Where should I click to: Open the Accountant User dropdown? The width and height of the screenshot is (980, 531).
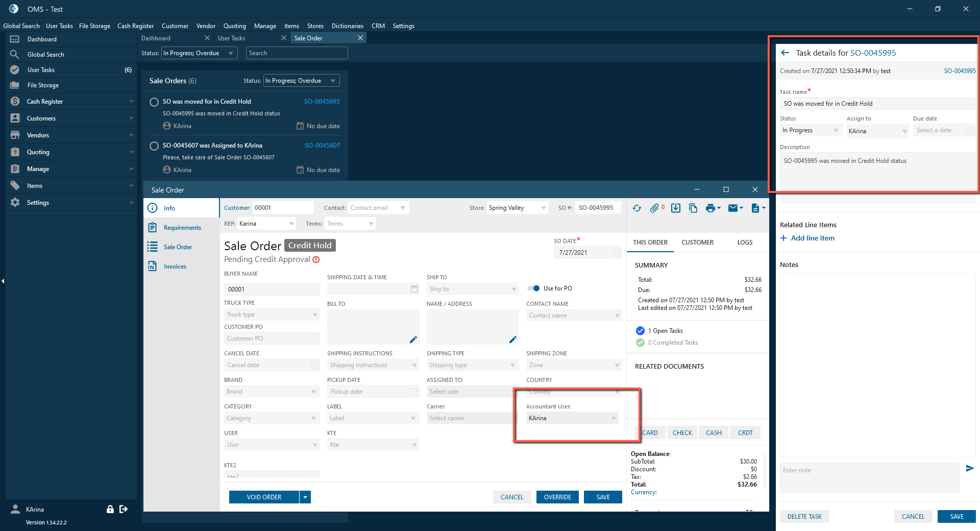[572, 418]
